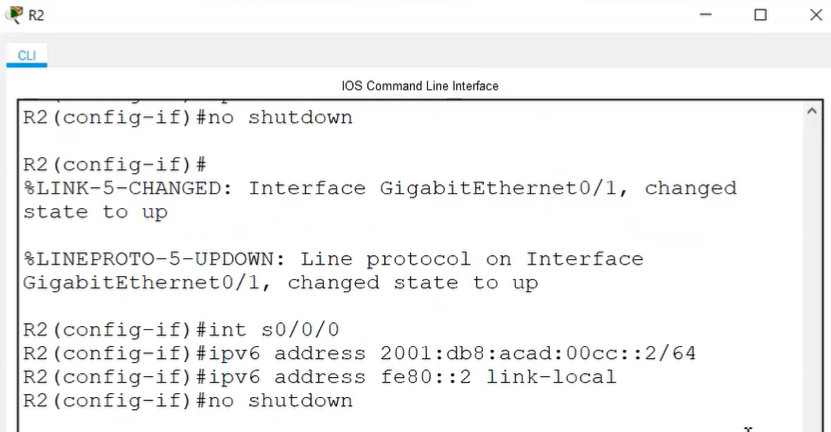Screen dimensions: 831x432
Task: Close the R2 router window
Action: coord(816,15)
